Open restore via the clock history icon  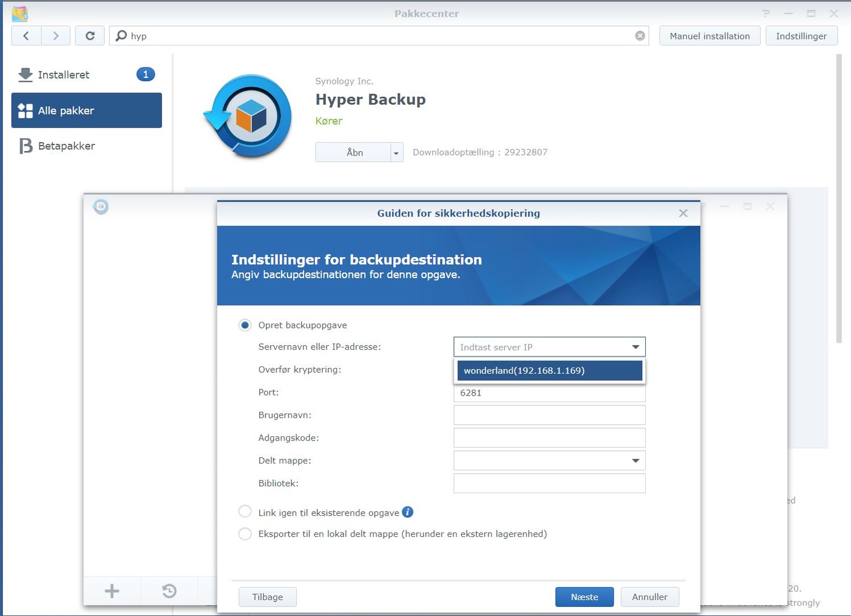click(x=169, y=591)
